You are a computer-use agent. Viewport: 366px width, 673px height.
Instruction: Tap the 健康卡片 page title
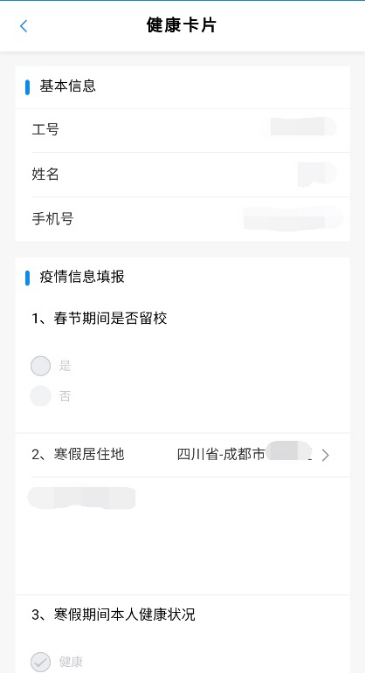[181, 25]
